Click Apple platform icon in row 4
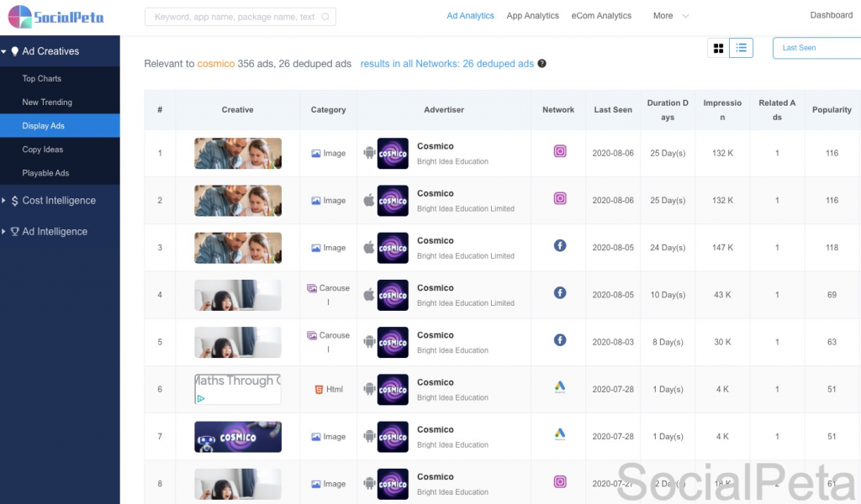This screenshot has height=504, width=861. [369, 295]
